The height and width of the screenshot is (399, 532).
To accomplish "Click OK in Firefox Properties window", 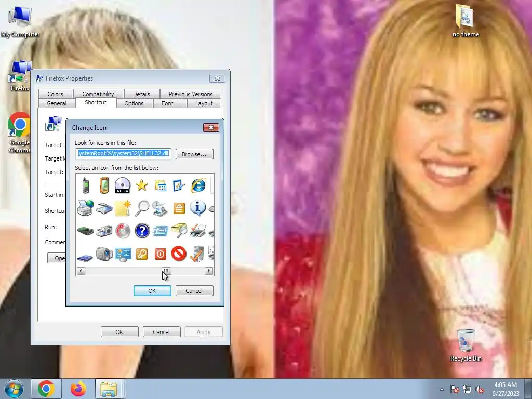I will (x=119, y=332).
